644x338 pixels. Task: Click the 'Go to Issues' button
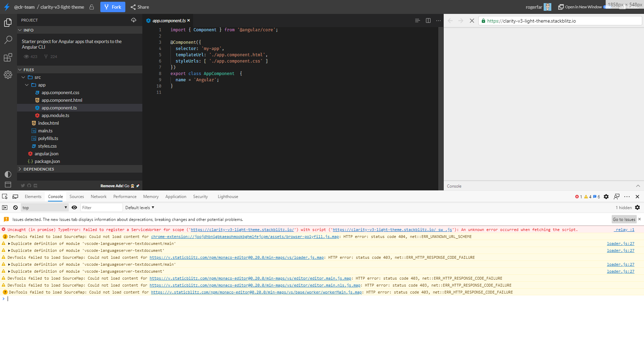coord(624,219)
